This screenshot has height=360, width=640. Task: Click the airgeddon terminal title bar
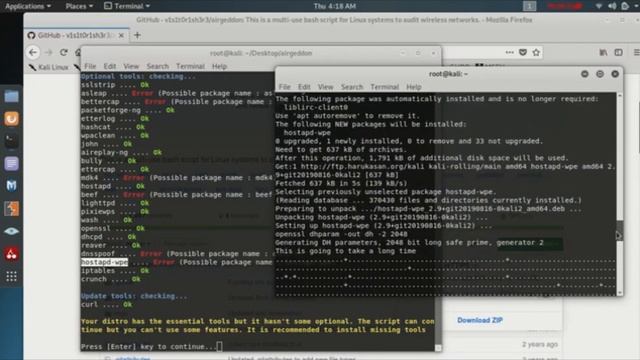pyautogui.click(x=261, y=53)
